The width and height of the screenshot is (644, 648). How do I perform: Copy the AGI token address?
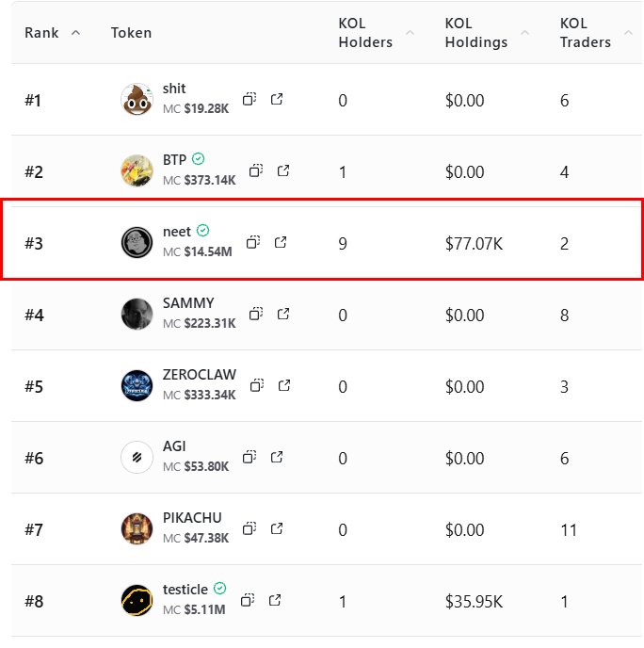(x=250, y=457)
